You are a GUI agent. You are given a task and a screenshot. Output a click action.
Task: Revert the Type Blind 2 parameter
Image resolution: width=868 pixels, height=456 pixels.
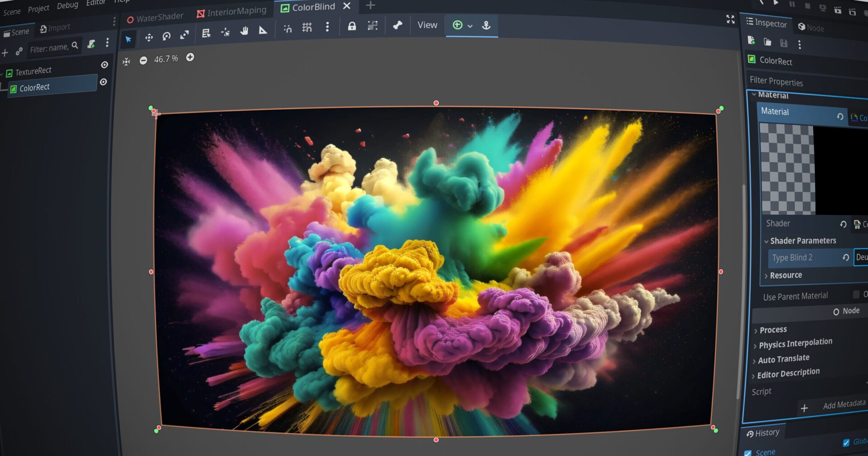(x=845, y=257)
